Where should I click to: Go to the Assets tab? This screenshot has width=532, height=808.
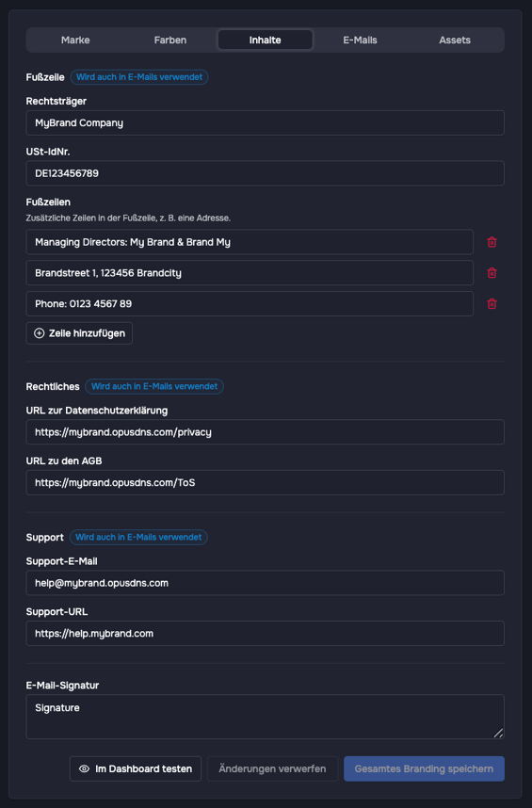point(454,40)
